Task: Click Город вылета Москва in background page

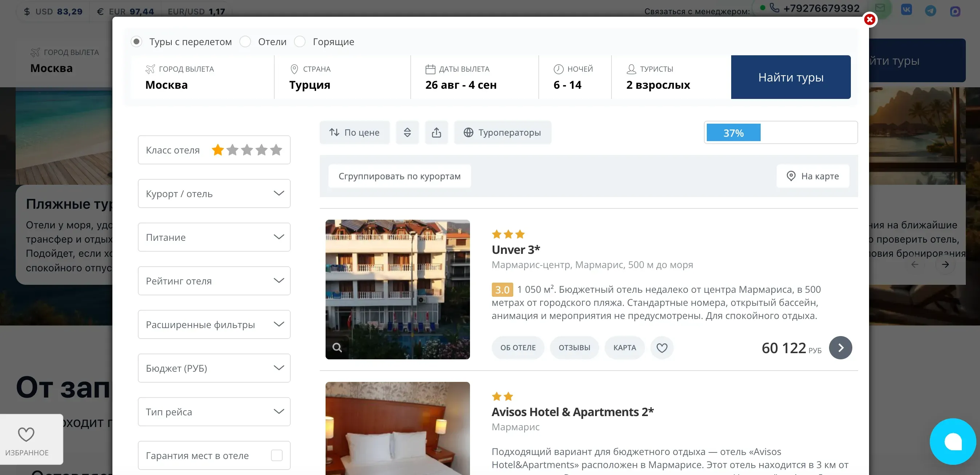Action: (x=64, y=60)
